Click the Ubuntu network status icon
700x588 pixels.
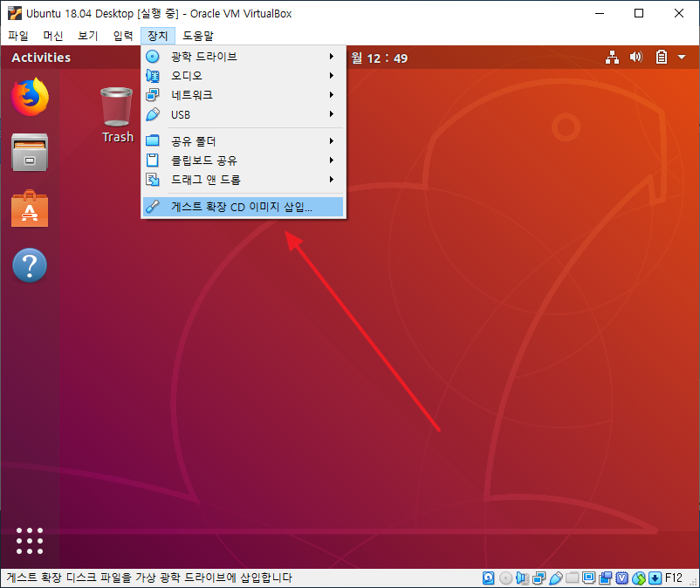[x=612, y=57]
